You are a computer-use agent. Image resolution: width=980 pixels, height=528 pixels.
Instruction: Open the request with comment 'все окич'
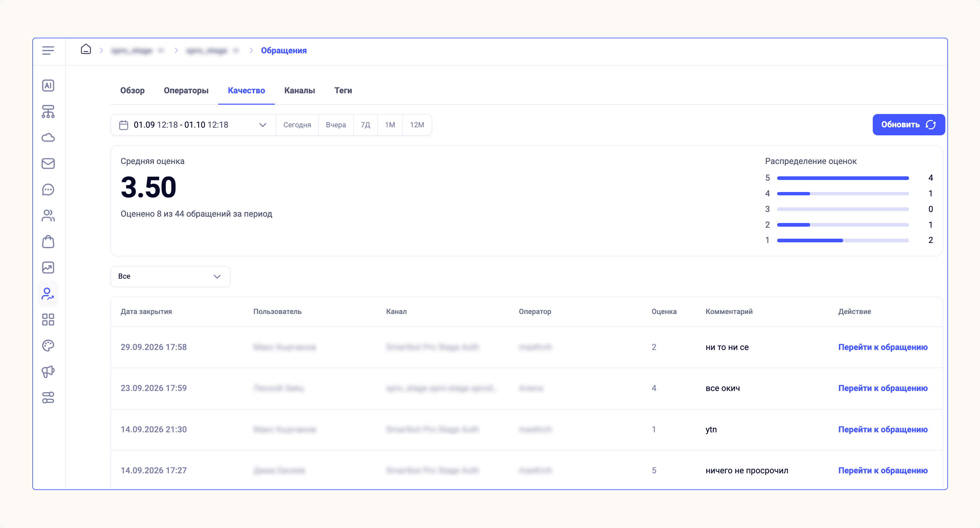click(883, 388)
